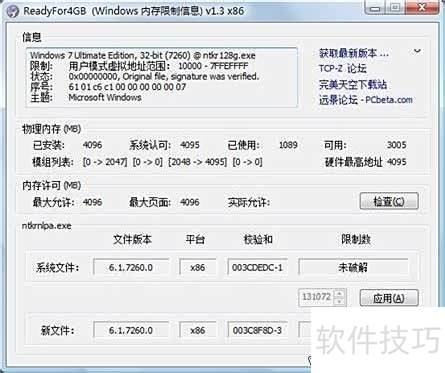Click the 硬件最高地址 value 4095
The width and height of the screenshot is (445, 373).
pos(397,162)
